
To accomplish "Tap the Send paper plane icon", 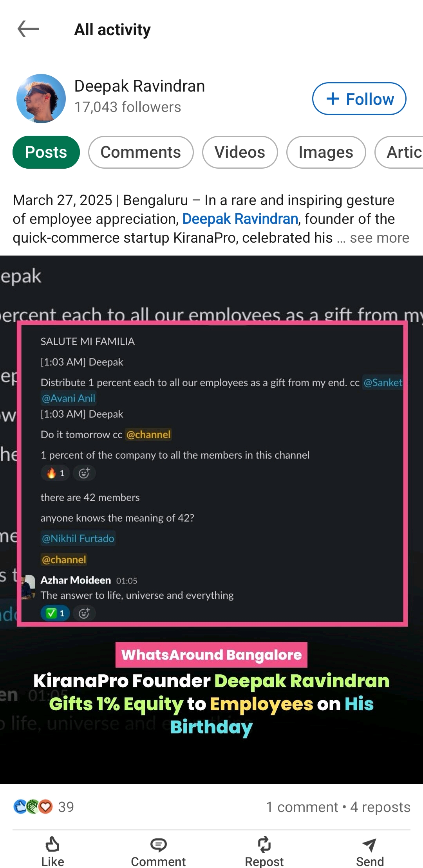I will [369, 845].
